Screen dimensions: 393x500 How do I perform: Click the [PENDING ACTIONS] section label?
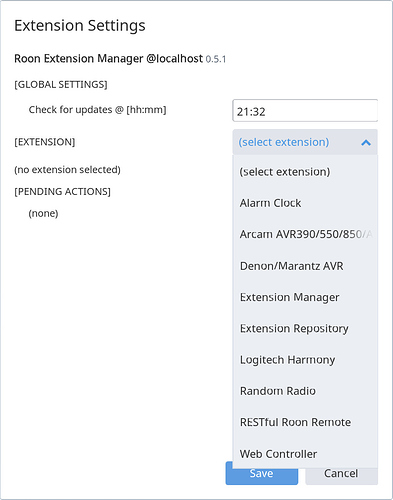pos(62,192)
